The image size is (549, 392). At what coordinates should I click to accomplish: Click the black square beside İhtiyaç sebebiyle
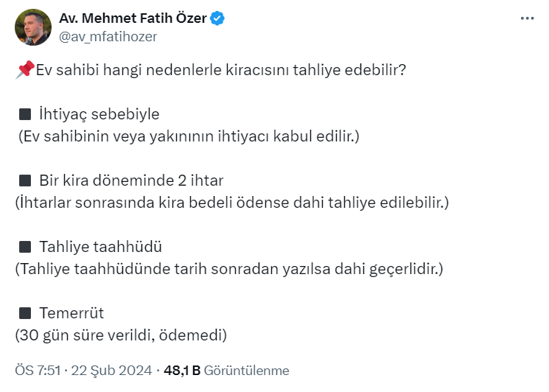[x=25, y=114]
